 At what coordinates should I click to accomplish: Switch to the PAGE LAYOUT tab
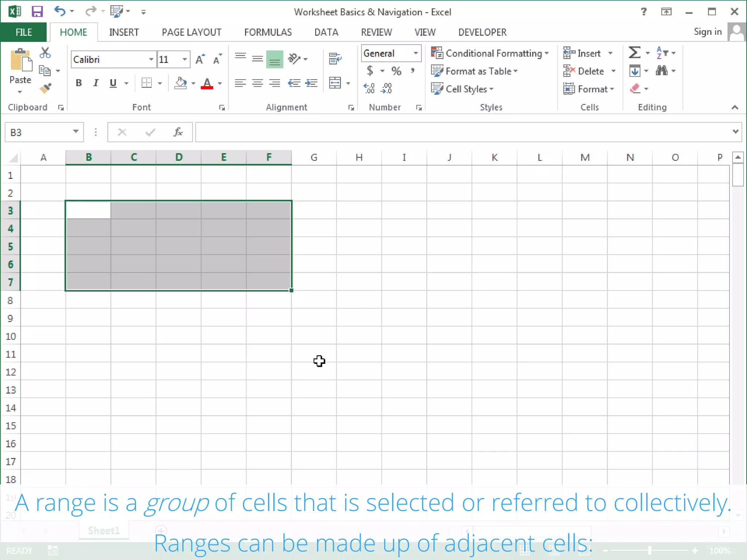point(191,32)
